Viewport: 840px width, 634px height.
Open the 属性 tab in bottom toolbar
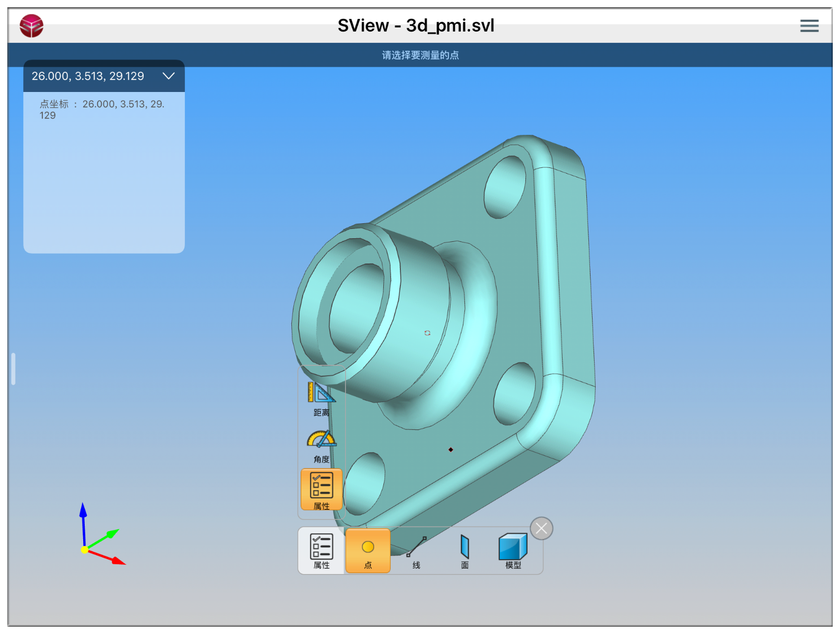point(321,551)
